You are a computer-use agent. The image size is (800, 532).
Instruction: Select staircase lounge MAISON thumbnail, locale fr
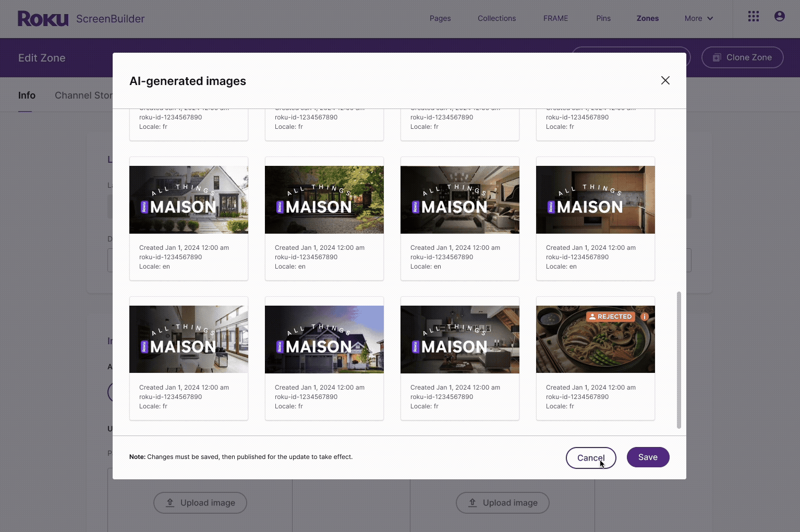pos(460,340)
